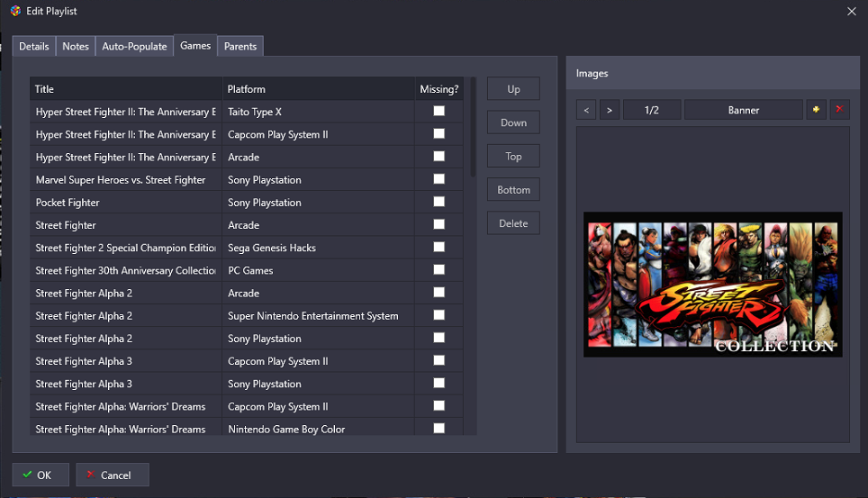Toggle Missing checkbox for Pocket Fighter
The height and width of the screenshot is (498, 868).
click(439, 202)
